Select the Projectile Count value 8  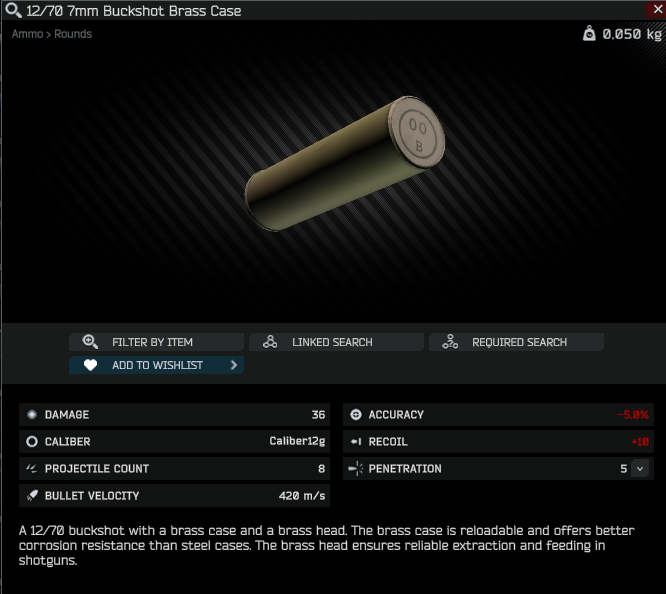322,469
